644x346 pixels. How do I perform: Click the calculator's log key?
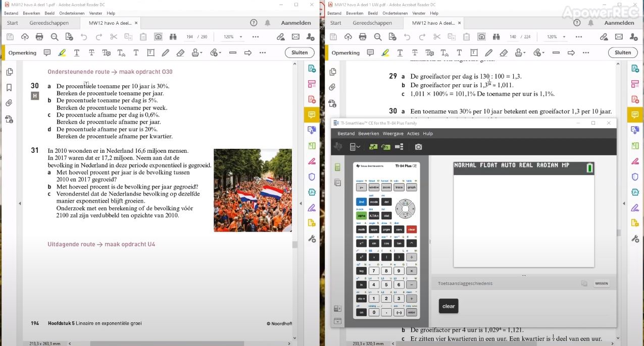pos(361,271)
